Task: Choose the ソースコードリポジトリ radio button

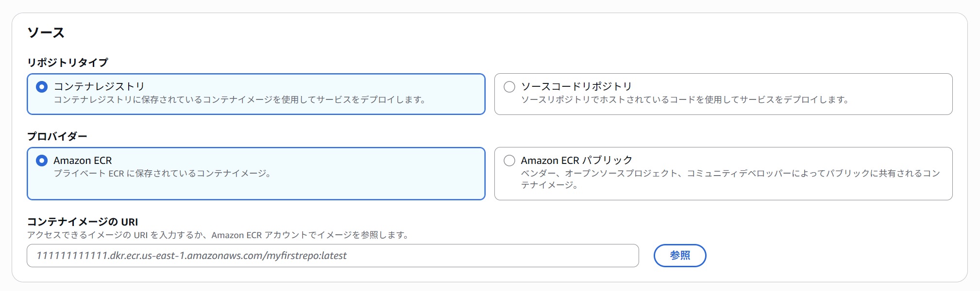Action: (509, 87)
